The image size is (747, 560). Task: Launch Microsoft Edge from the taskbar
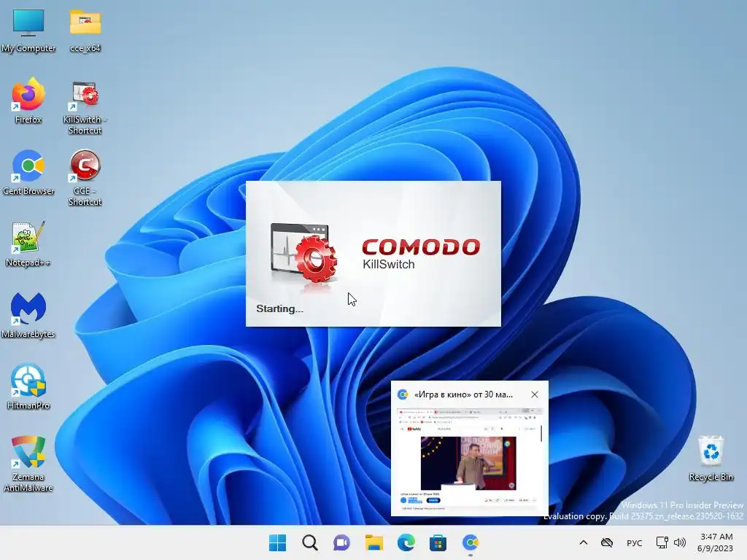406,542
